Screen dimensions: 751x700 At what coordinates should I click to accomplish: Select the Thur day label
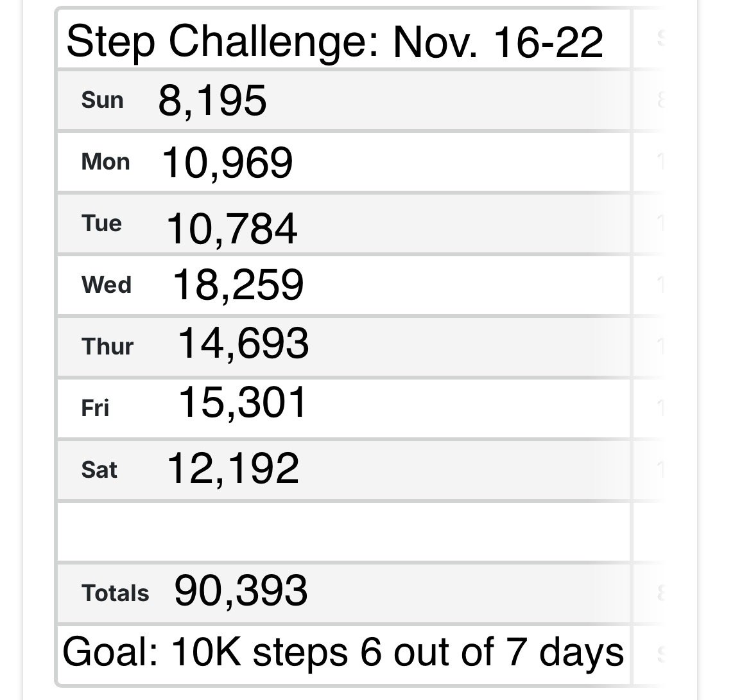[x=107, y=347]
